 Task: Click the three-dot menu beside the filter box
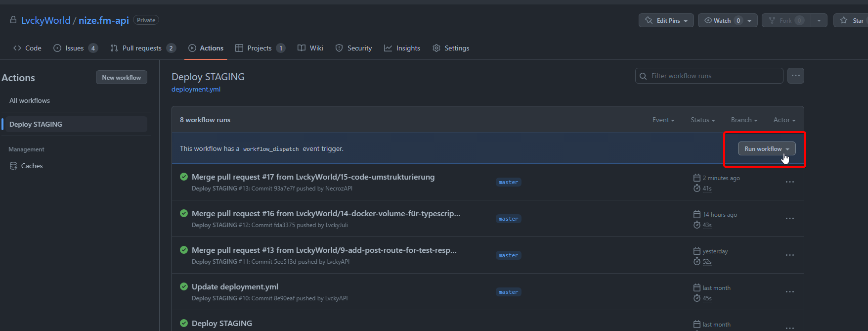click(795, 76)
